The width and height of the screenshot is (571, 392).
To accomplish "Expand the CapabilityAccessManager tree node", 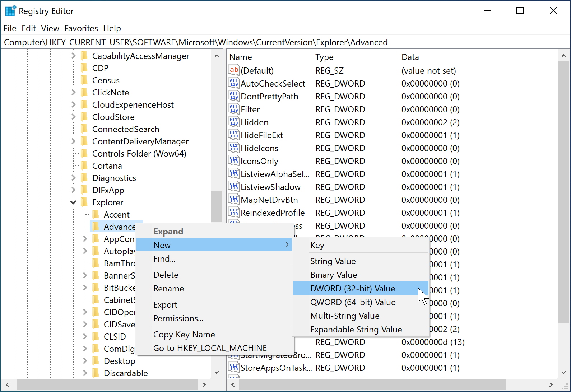I will point(73,56).
